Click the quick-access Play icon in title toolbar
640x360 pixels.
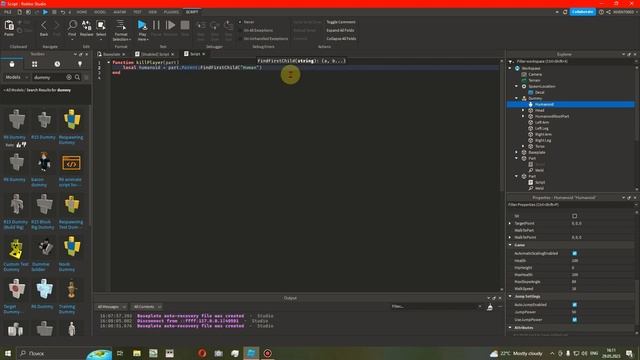coord(45,12)
